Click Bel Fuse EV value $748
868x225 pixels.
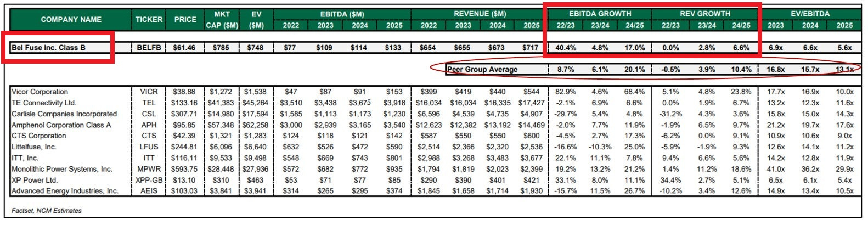pos(255,48)
